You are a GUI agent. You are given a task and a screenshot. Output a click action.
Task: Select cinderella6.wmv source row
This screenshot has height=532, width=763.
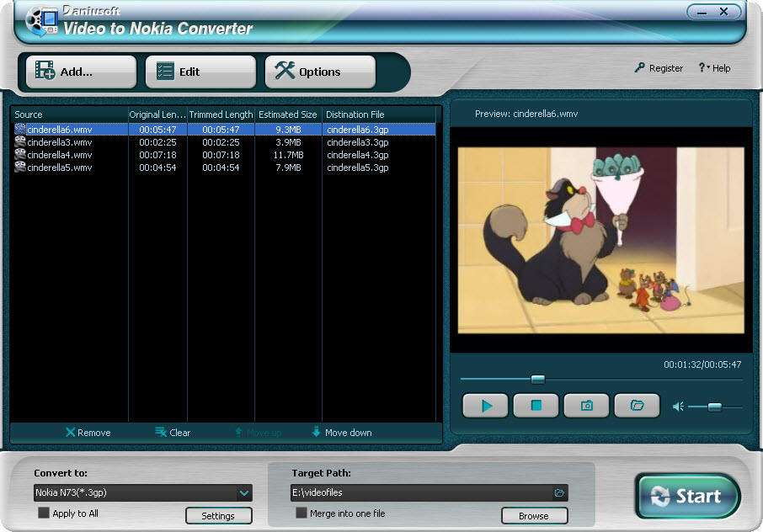pos(225,130)
